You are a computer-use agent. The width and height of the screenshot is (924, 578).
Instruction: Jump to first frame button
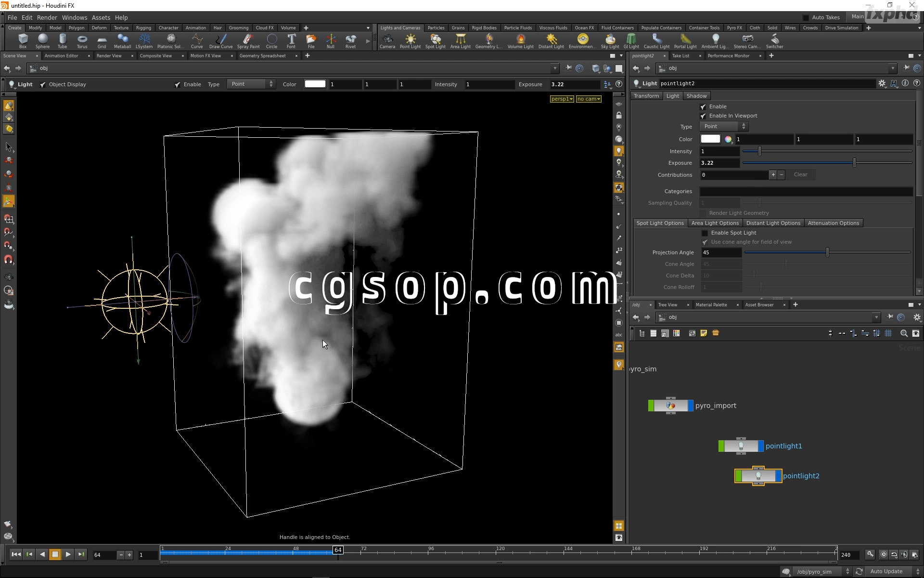[x=16, y=554]
